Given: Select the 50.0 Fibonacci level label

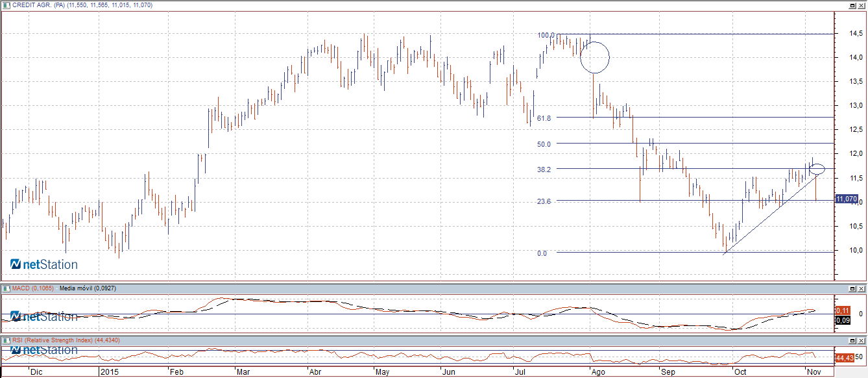Looking at the screenshot, I should pyautogui.click(x=544, y=144).
